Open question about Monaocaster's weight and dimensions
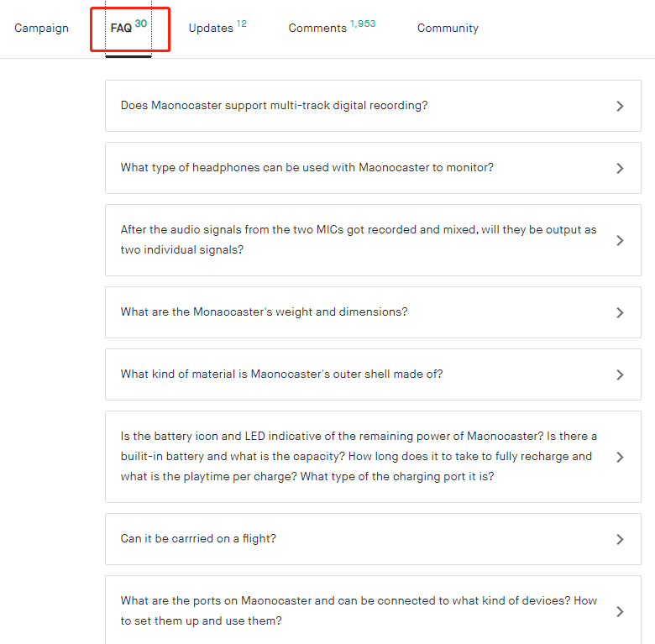 pyautogui.click(x=264, y=312)
